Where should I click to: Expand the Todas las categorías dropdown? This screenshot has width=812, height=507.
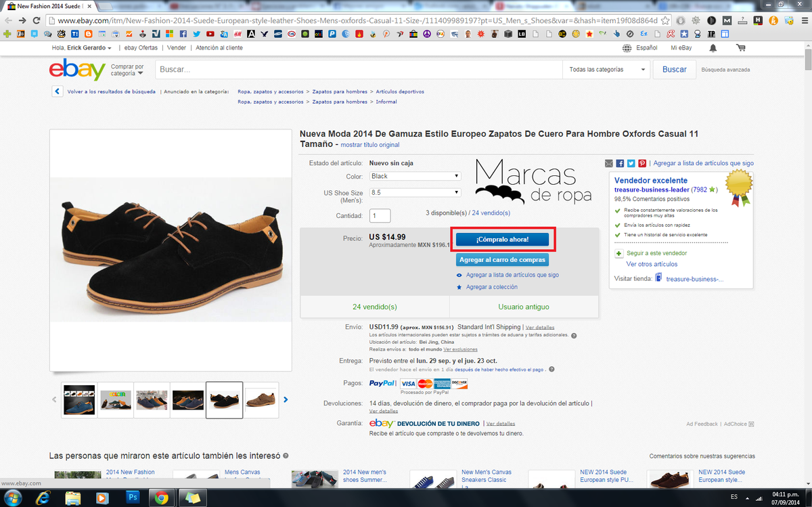click(606, 70)
